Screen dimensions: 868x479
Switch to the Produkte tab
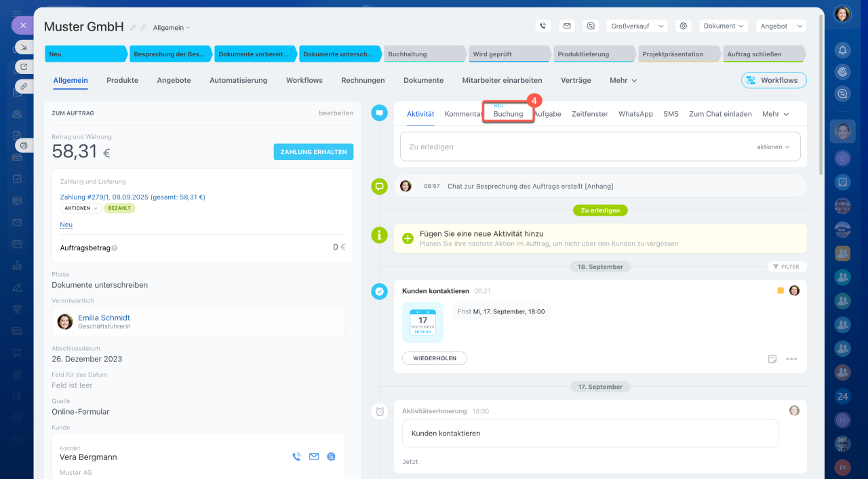click(122, 80)
